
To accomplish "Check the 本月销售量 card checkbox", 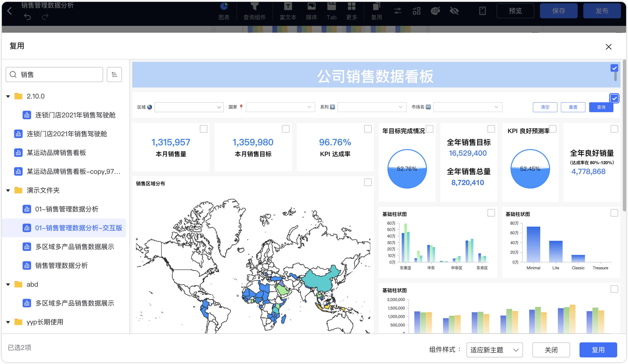I will [204, 129].
